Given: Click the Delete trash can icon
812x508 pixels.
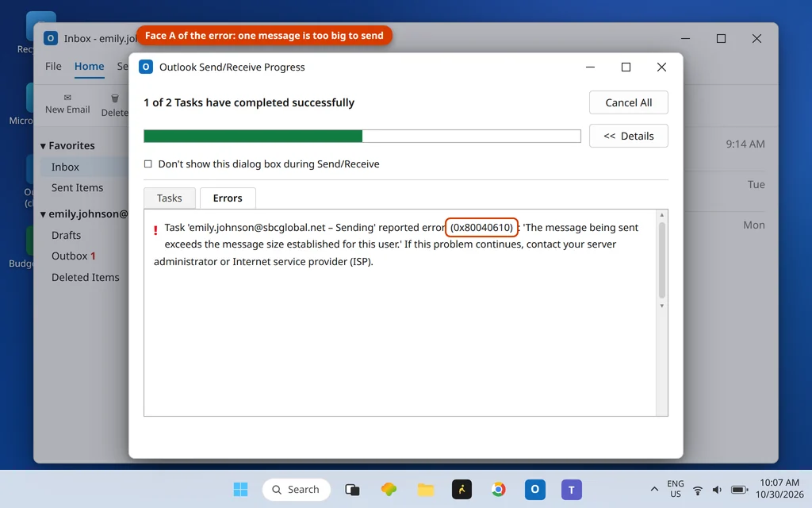Looking at the screenshot, I should [x=115, y=98].
